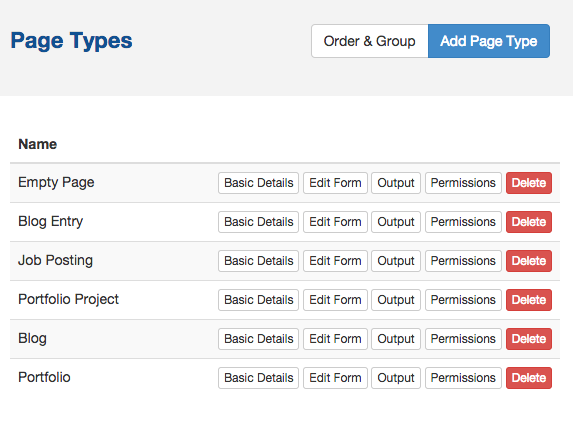The height and width of the screenshot is (431, 573).
Task: Delete the Blog page type
Action: click(x=529, y=339)
